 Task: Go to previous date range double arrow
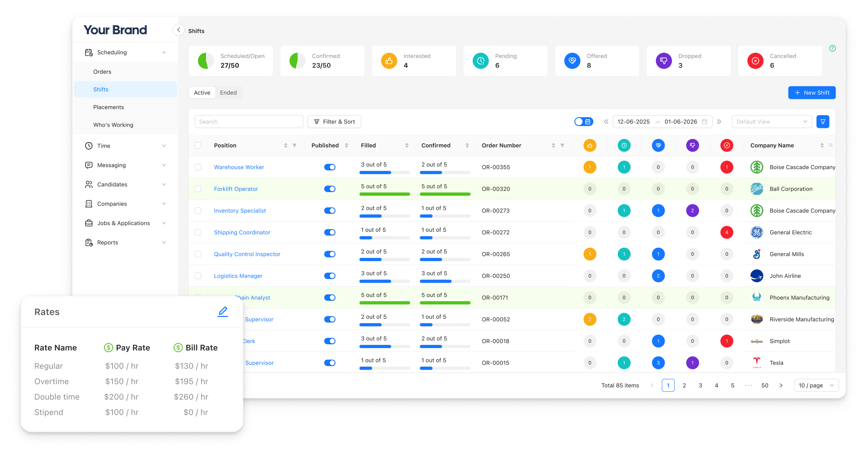click(x=606, y=122)
